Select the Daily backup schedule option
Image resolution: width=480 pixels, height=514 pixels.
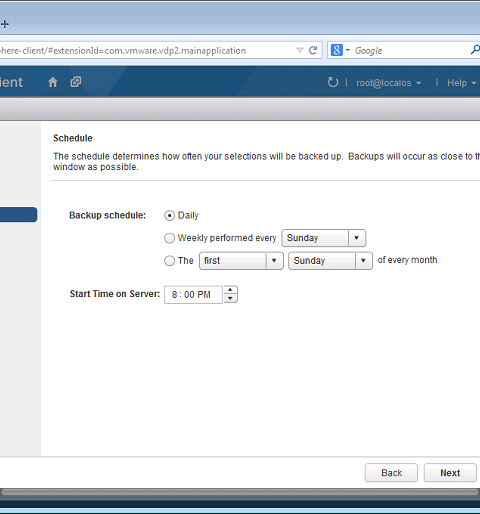[x=169, y=216]
